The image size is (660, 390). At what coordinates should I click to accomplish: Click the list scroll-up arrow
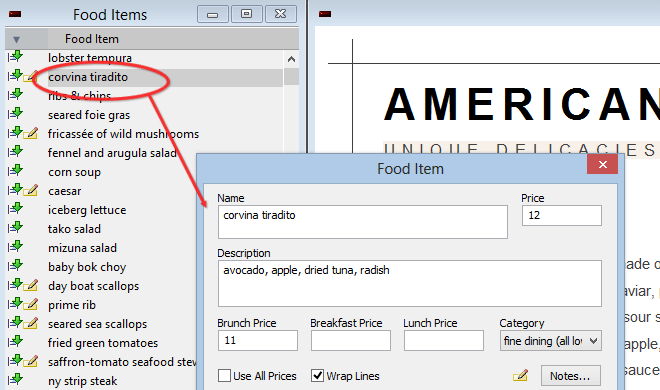(x=291, y=59)
